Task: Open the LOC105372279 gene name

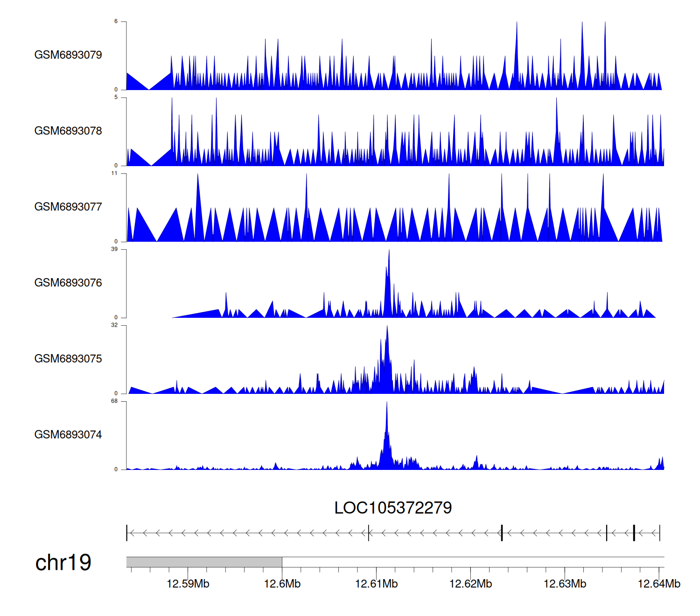Action: tap(393, 508)
